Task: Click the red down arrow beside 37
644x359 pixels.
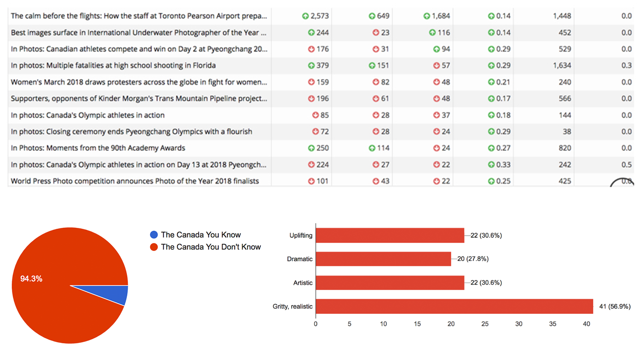Action: click(x=437, y=115)
